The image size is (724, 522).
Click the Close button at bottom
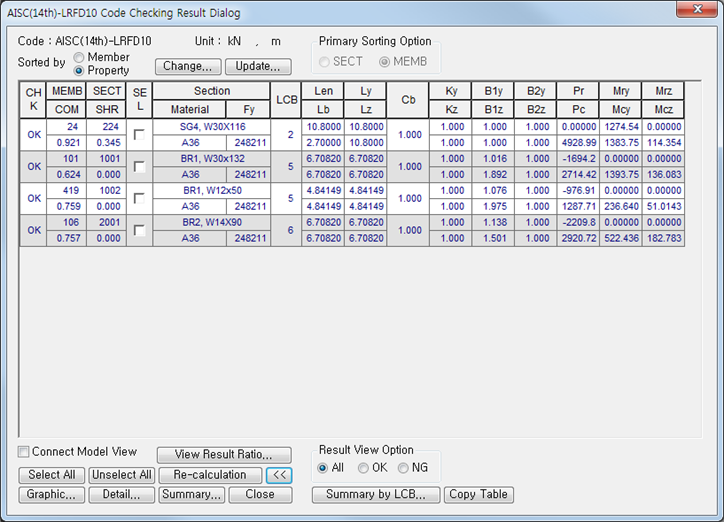click(x=260, y=494)
